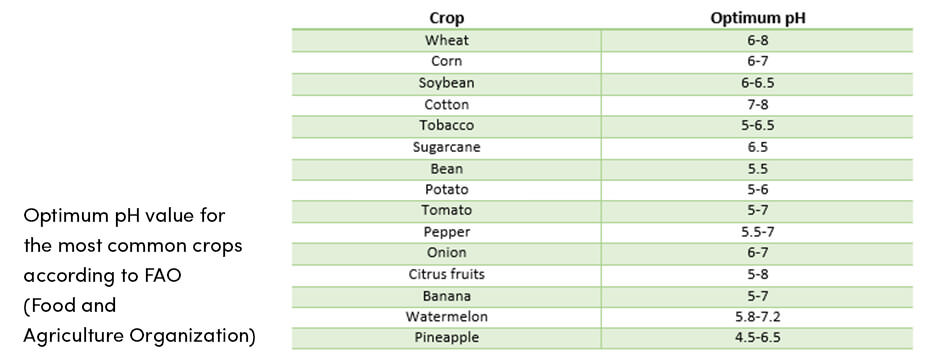
Task: Click the Tomato crop cell
Action: (447, 211)
